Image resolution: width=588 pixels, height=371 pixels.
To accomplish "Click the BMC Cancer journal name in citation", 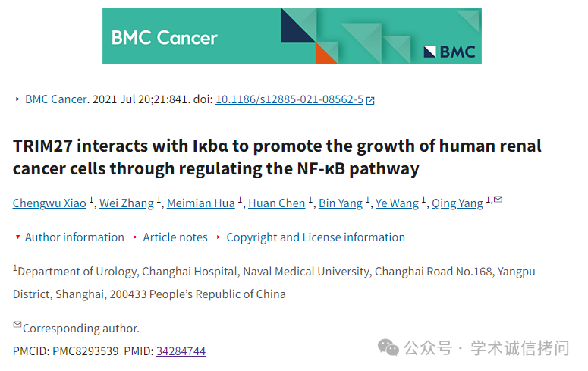I will click(x=56, y=99).
